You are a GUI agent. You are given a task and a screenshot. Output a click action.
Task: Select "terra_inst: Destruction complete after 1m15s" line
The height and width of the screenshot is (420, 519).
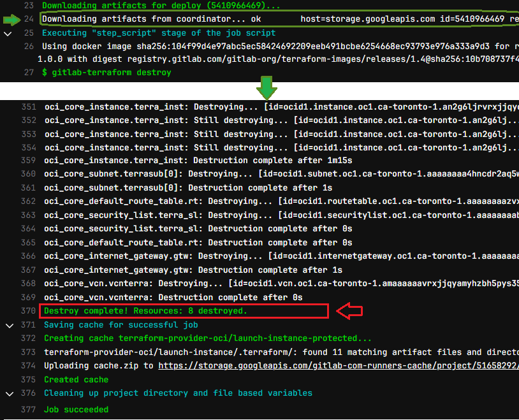coord(198,161)
